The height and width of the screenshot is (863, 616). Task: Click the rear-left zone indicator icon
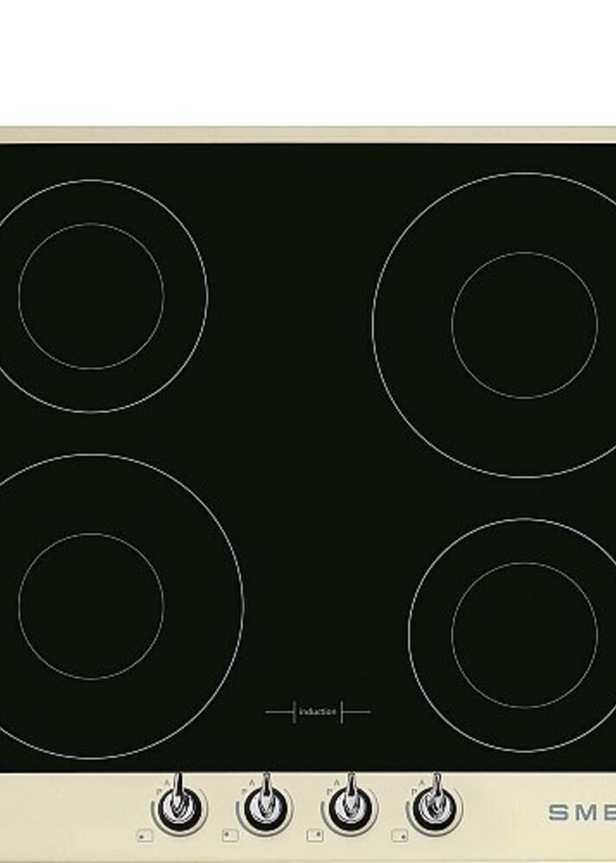click(x=230, y=836)
